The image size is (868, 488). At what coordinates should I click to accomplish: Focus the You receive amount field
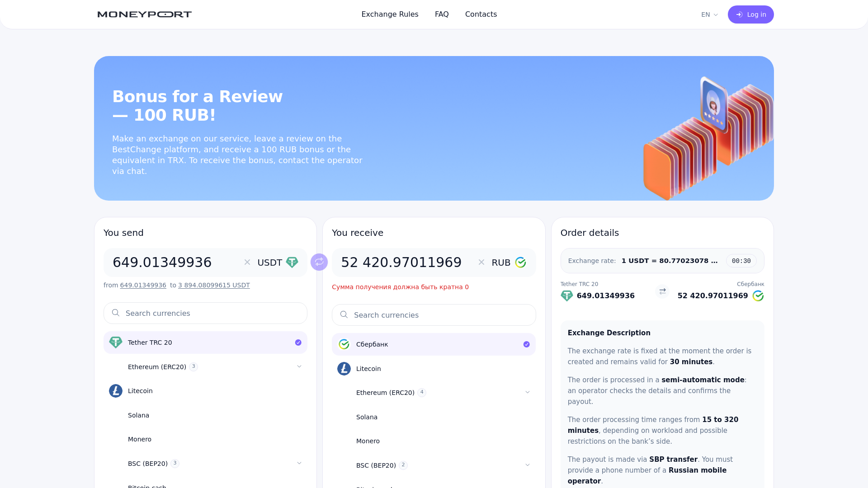(406, 263)
